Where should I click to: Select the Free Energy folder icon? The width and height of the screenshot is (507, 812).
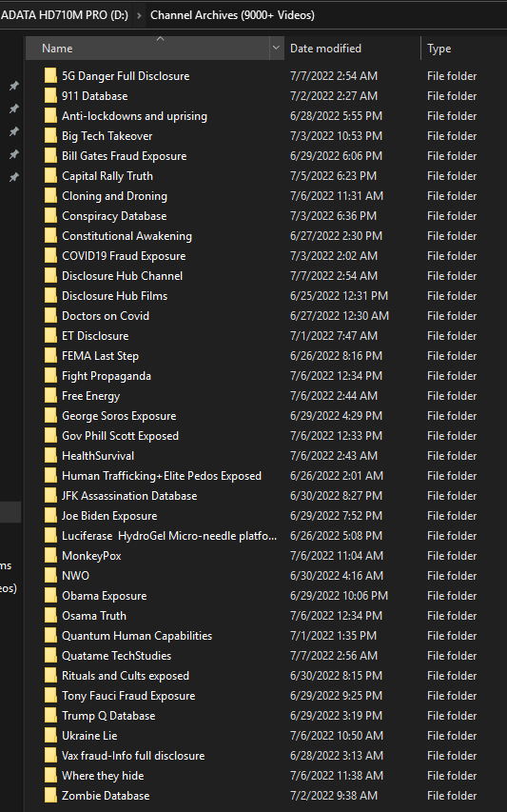pos(50,396)
